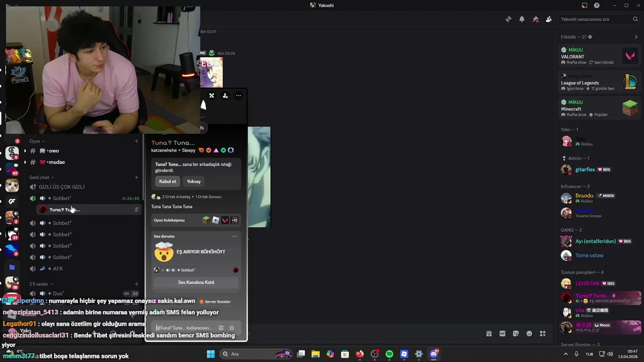
Task: Join the Duo¹ voice channel
Action: (84, 294)
